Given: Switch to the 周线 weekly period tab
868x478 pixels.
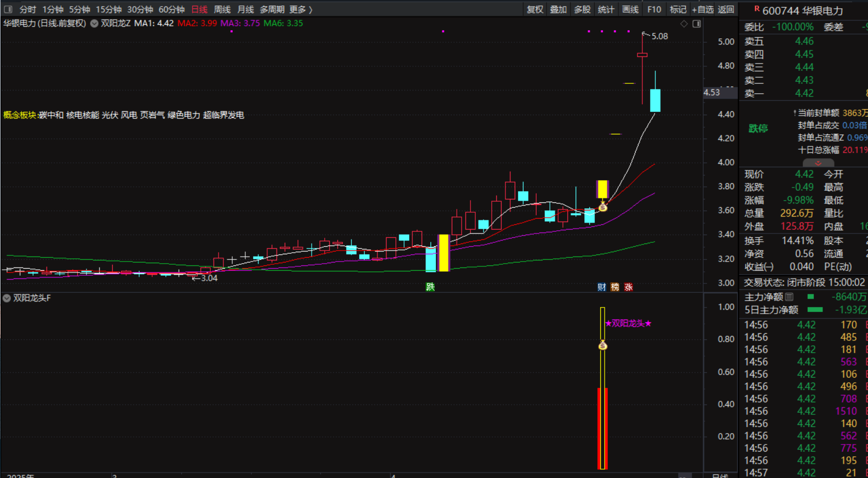Looking at the screenshot, I should click(x=222, y=9).
